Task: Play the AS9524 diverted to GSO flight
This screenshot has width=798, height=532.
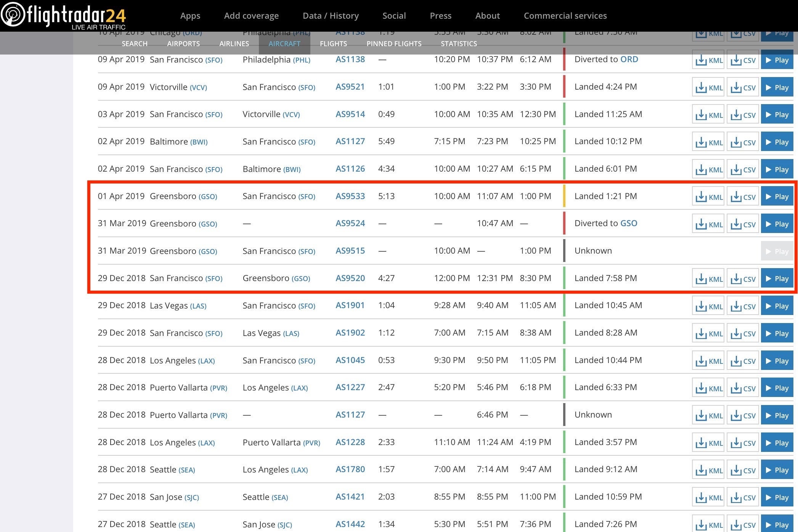Action: [777, 224]
